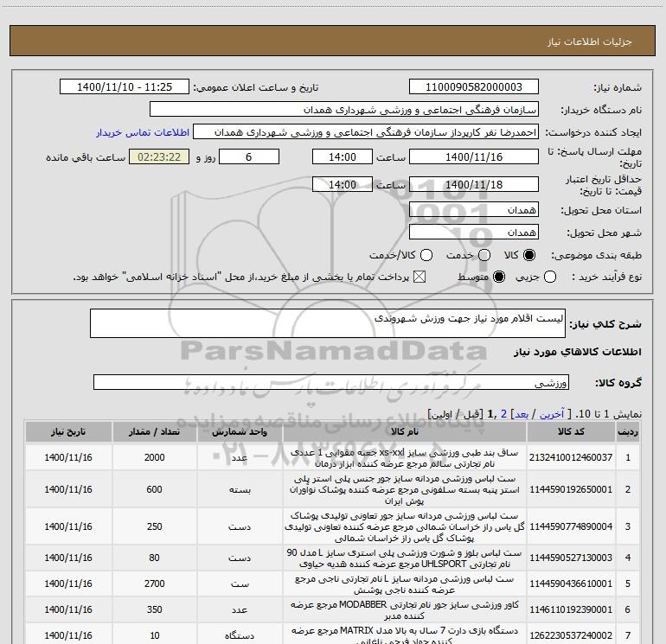This screenshot has width=666, height=644.
Task: Click the unit cell بسته
Action: (x=240, y=489)
